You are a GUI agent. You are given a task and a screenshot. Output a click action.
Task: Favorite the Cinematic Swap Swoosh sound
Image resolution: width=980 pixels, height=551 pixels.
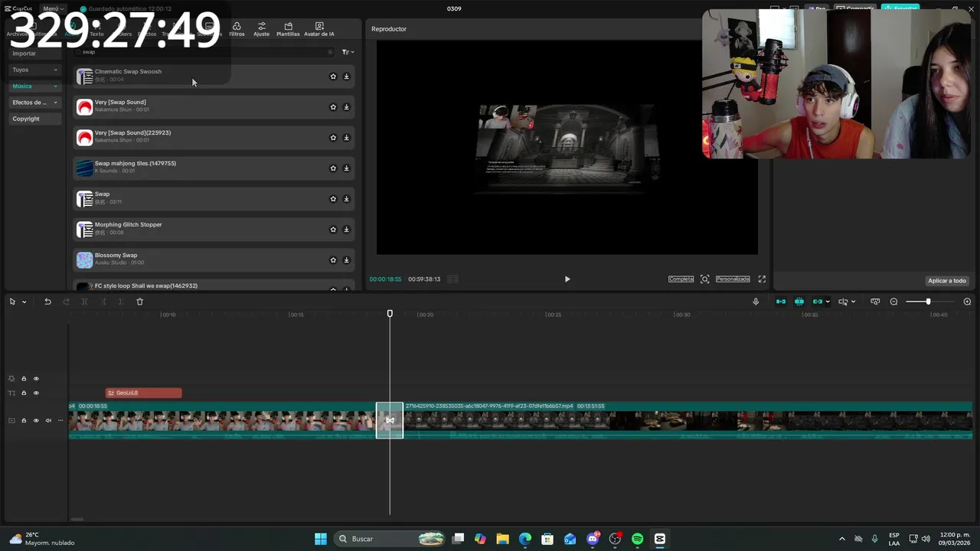[333, 77]
